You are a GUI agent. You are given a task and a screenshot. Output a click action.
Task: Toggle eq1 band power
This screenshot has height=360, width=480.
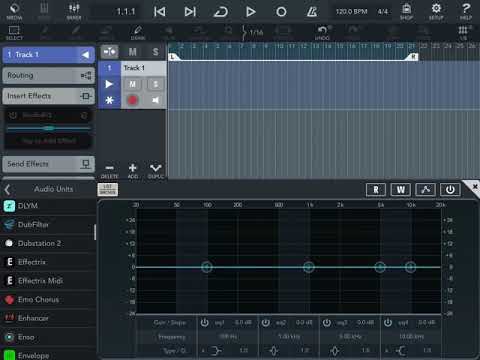coord(204,323)
